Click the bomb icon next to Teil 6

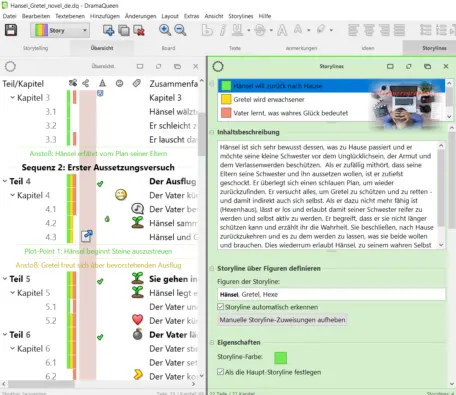point(138,334)
